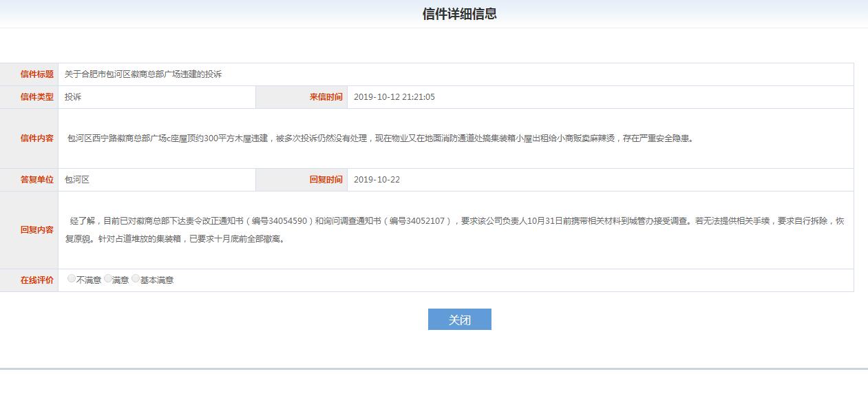Viewport: 868px width, 394px height.
Task: Click the 来信时间 label
Action: click(x=326, y=97)
